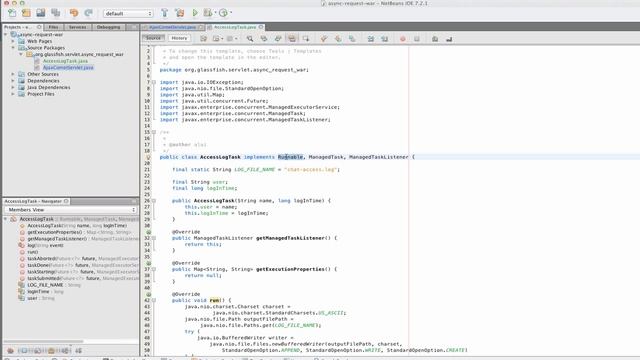Viewport: 640px width, 360px height.
Task: Click the Clean and Build icon
Action: [180, 13]
